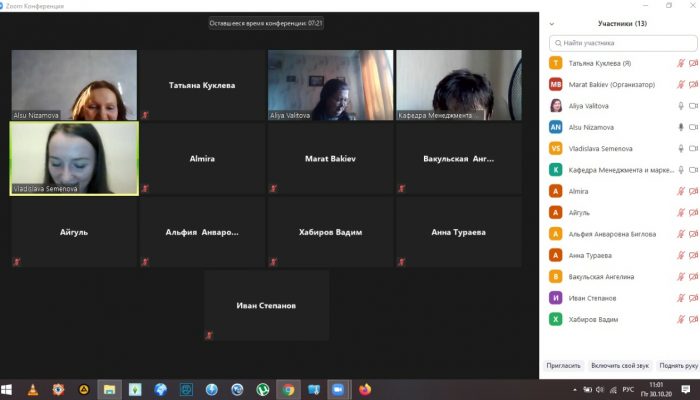This screenshot has width=700, height=400.
Task: Switch to Google Chrome in taskbar
Action: point(288,390)
